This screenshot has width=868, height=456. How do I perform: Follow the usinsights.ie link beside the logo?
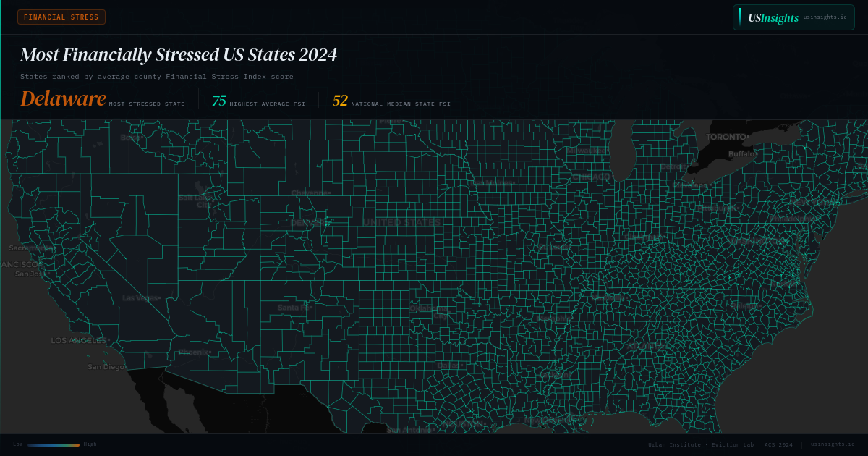(825, 17)
